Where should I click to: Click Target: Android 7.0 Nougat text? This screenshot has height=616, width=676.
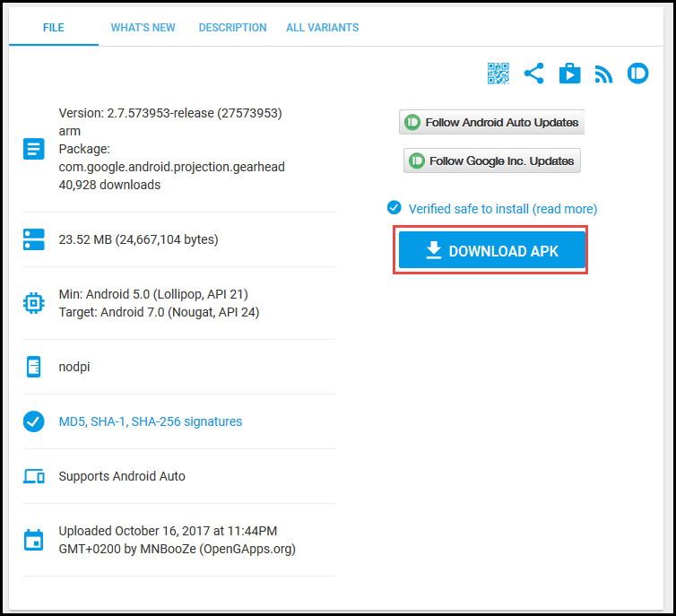click(159, 312)
